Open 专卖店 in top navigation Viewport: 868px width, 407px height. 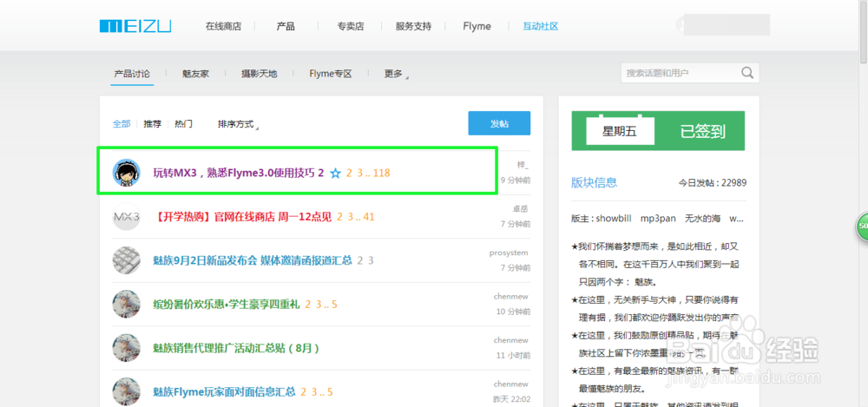pos(351,26)
